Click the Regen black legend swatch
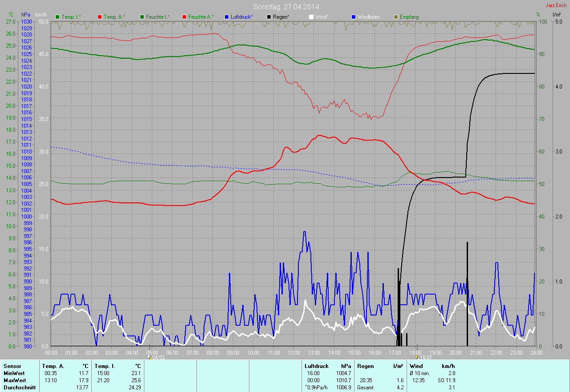This screenshot has width=570, height=392. (x=269, y=17)
